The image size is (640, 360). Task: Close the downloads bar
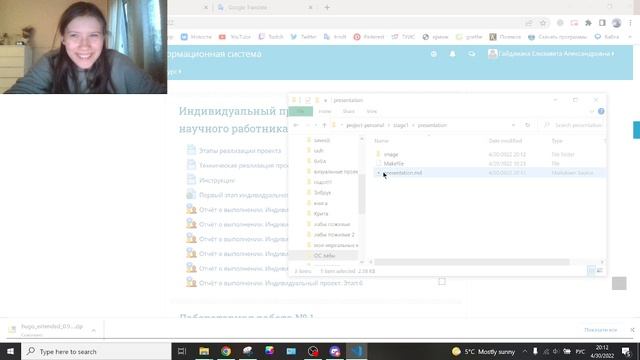tap(632, 330)
